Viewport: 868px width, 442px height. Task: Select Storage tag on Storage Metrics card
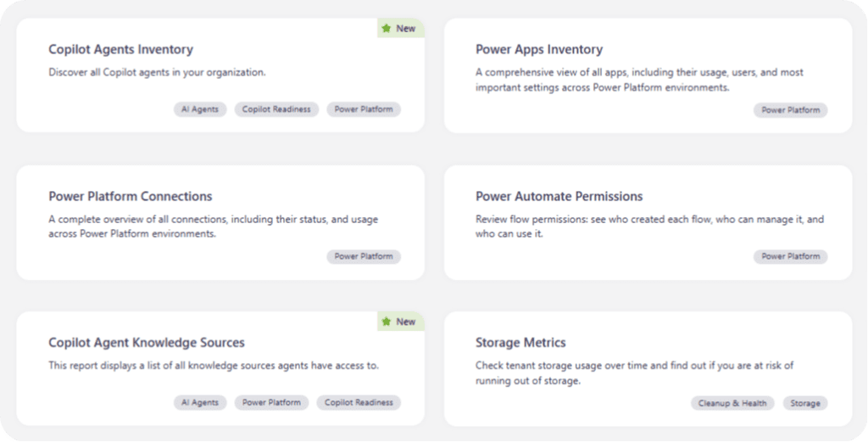pos(805,403)
